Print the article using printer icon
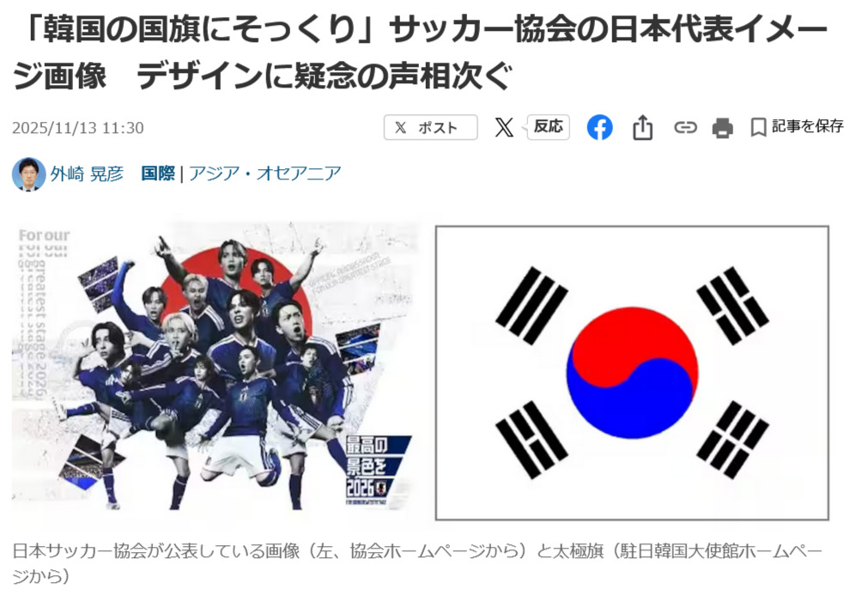This screenshot has width=868, height=601. click(722, 128)
